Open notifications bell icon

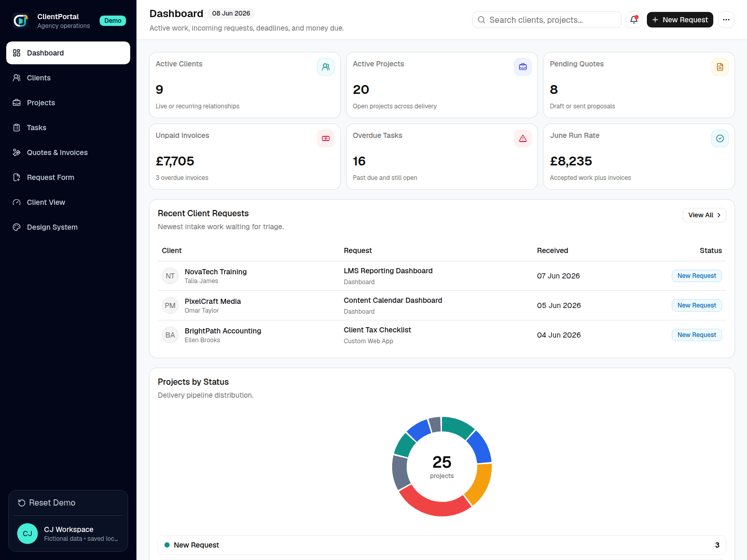click(x=634, y=20)
